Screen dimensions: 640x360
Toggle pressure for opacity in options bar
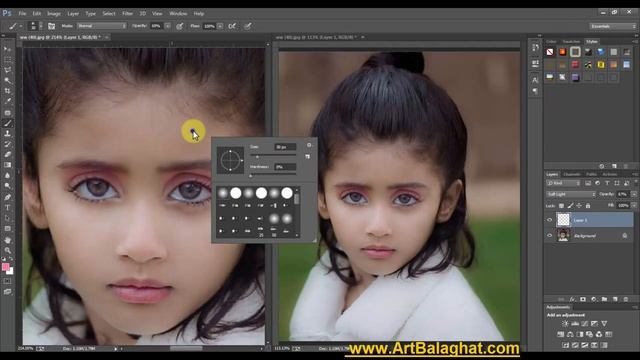(179, 26)
